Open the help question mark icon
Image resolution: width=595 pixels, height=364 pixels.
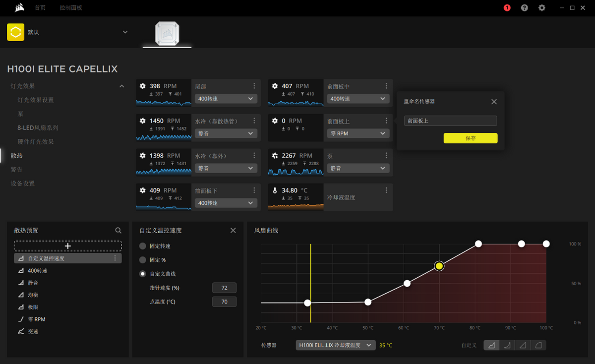pyautogui.click(x=525, y=8)
